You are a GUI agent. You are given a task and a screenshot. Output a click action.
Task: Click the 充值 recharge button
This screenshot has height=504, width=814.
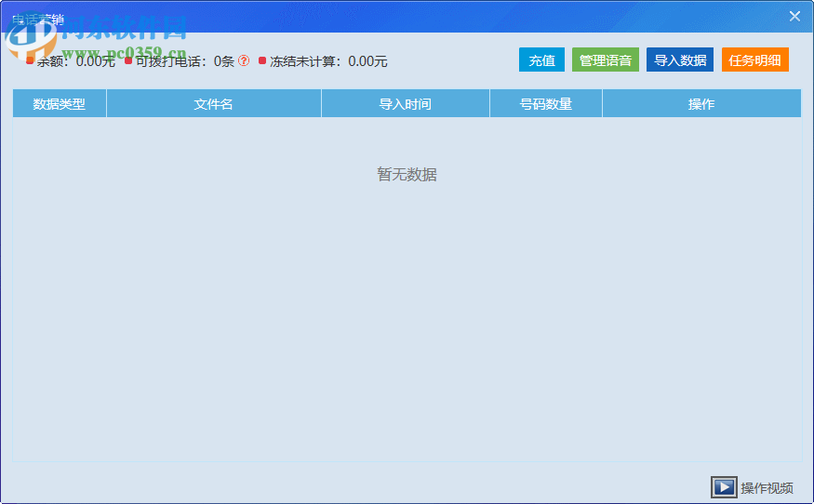pos(541,60)
